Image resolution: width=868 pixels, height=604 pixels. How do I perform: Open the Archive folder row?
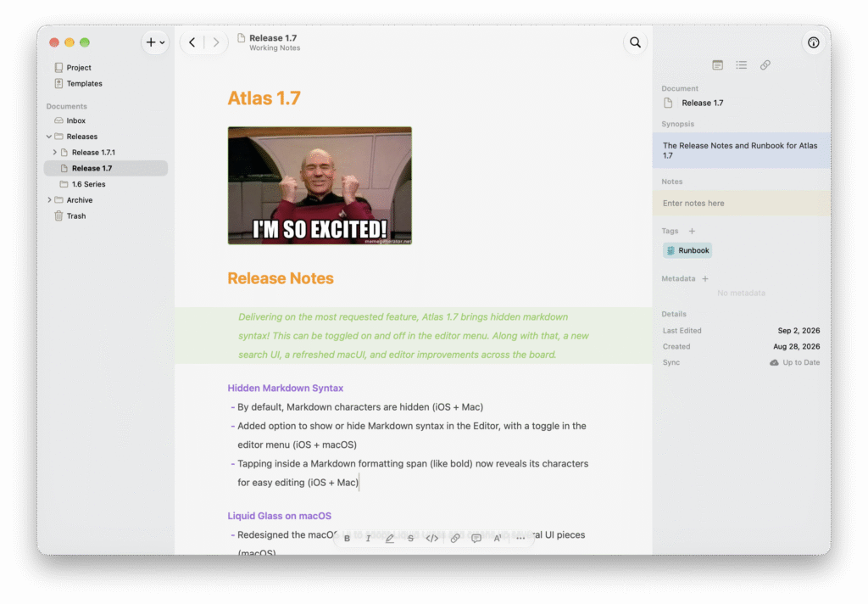pyautogui.click(x=106, y=200)
